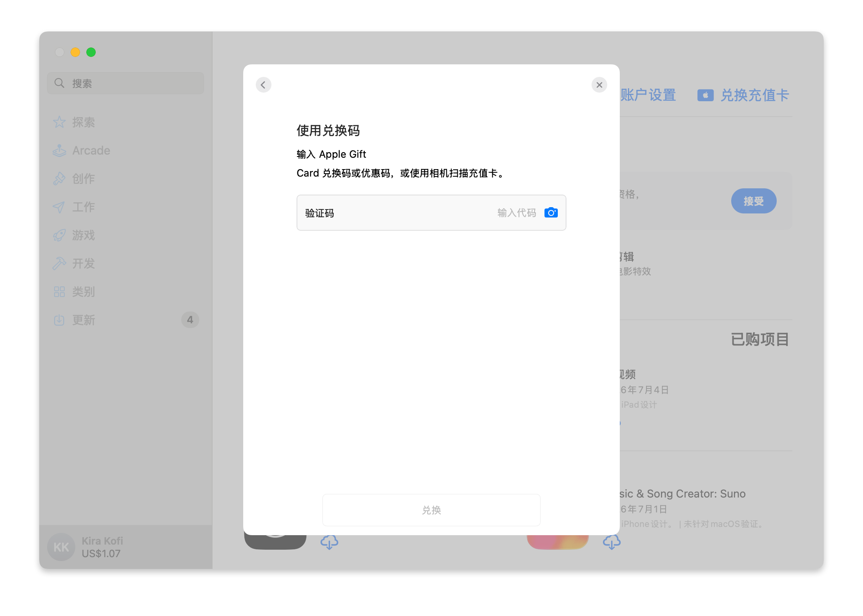Click the 验证码 code input field

[x=431, y=213]
